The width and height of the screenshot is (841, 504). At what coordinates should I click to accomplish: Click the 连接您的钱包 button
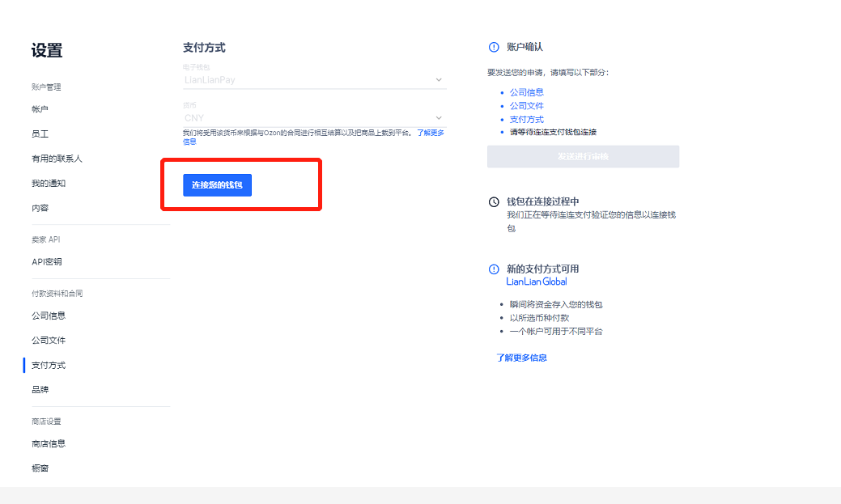coord(219,184)
